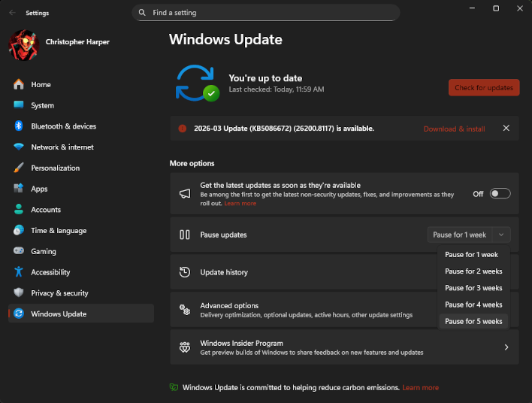This screenshot has width=532, height=403.
Task: Open Christopher Harper profile avatar
Action: pyautogui.click(x=24, y=45)
